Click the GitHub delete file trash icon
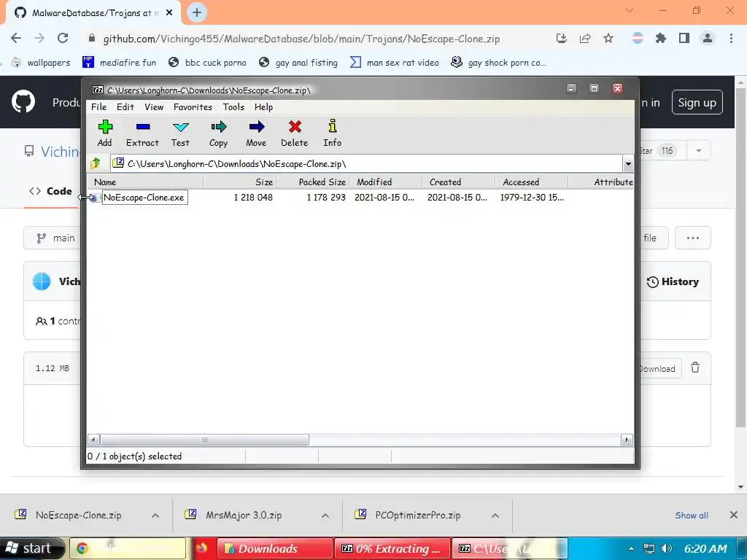Viewport: 747px width, 560px height. pyautogui.click(x=695, y=367)
